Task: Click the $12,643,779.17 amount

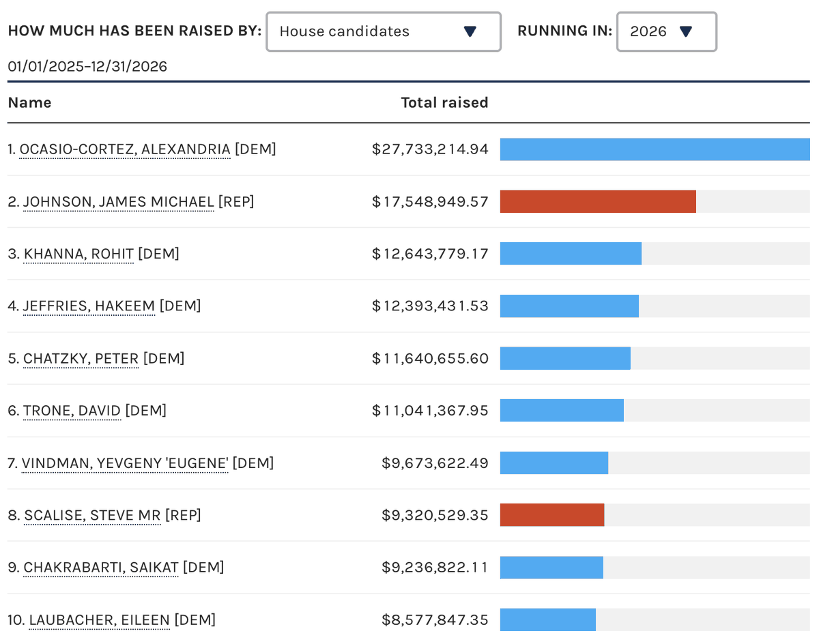Action: [x=430, y=254]
